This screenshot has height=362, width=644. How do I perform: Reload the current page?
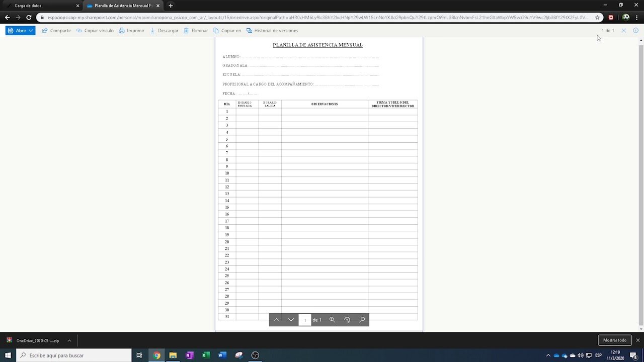tap(29, 17)
